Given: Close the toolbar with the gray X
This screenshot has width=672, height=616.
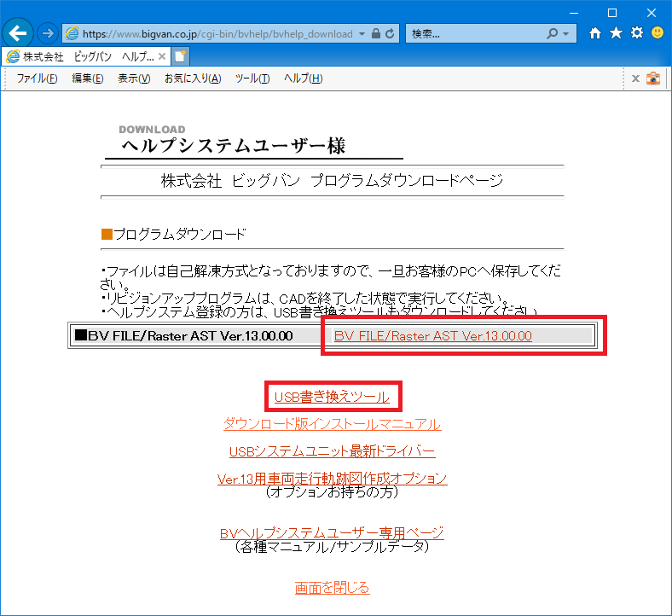Looking at the screenshot, I should (x=635, y=78).
